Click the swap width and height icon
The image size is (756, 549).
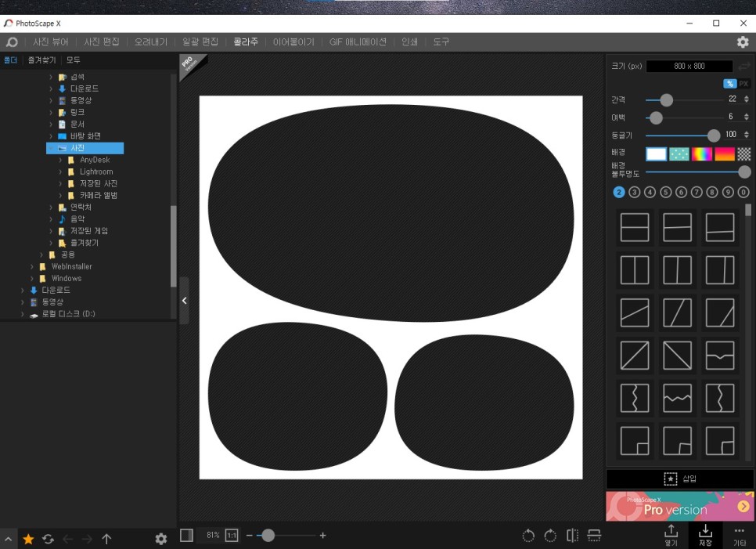pyautogui.click(x=744, y=66)
